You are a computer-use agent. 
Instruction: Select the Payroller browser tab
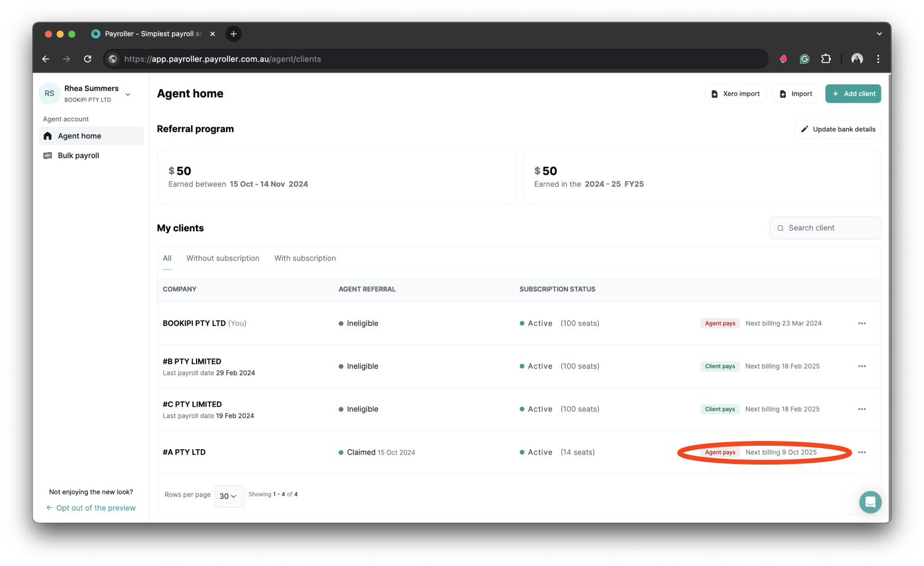[x=153, y=34]
